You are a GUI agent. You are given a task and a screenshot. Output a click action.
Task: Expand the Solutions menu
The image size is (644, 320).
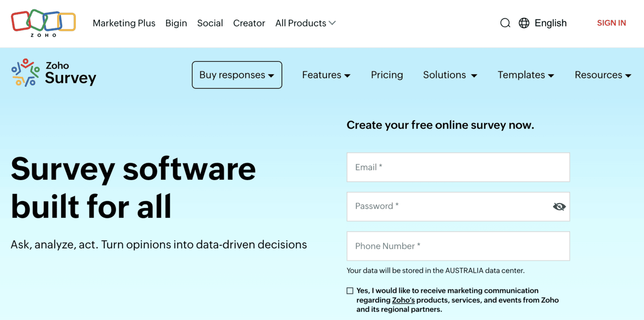click(x=450, y=75)
